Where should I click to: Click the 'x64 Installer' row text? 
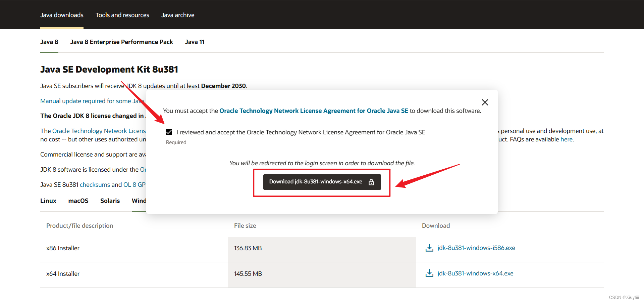(x=63, y=274)
